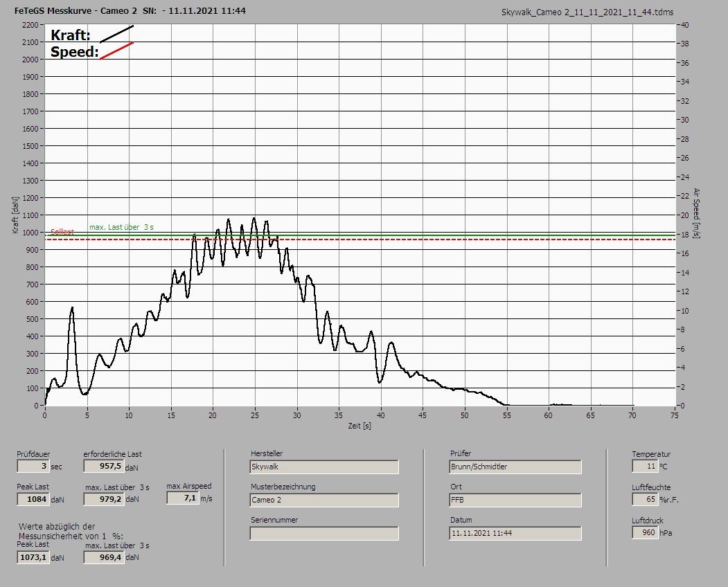Click the 'm/s' unit beside max Airspeed
This screenshot has height=587, width=728.
tap(206, 499)
